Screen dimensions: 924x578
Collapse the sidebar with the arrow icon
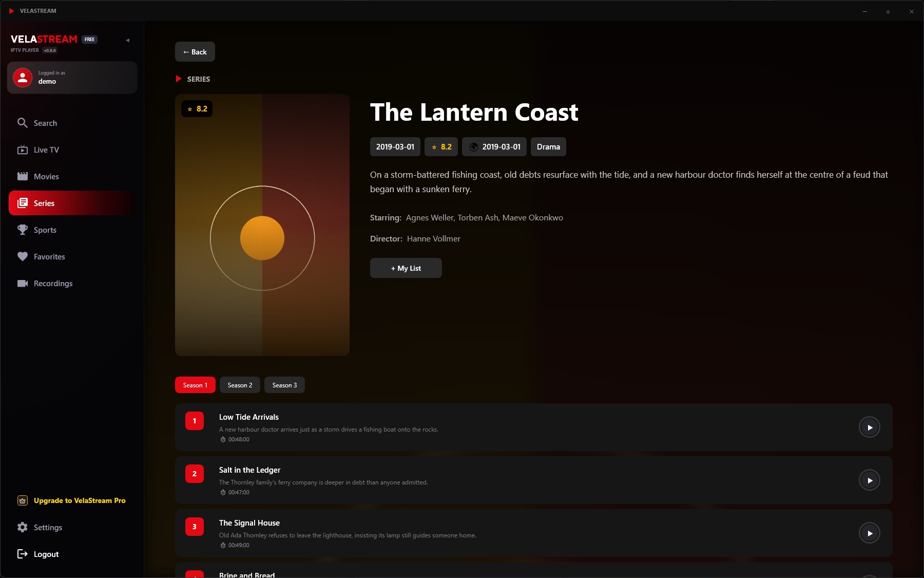(x=127, y=40)
